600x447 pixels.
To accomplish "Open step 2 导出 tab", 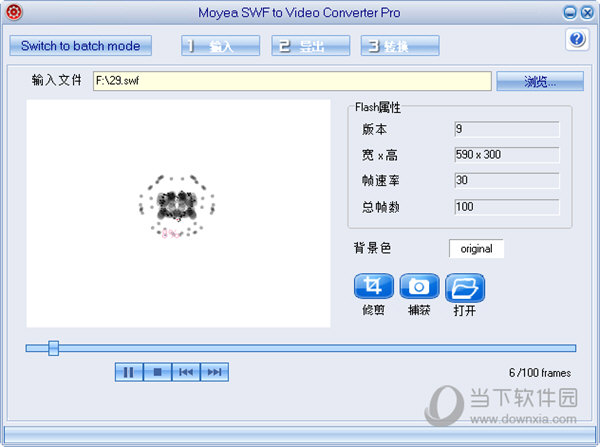I will click(x=311, y=46).
